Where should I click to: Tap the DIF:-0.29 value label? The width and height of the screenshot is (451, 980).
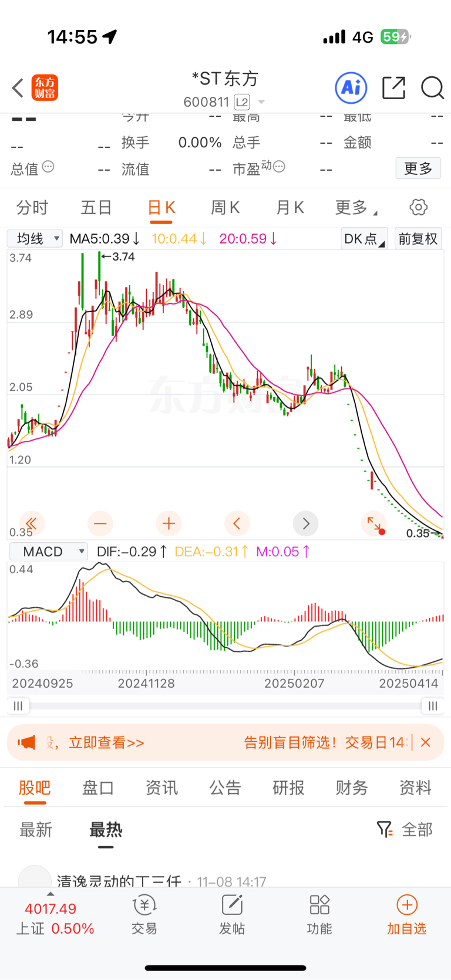pyautogui.click(x=132, y=552)
